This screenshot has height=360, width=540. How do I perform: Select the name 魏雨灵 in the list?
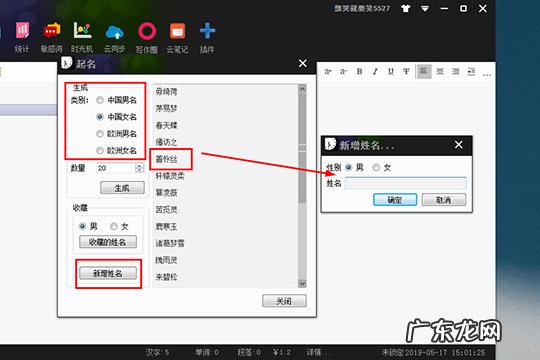click(166, 260)
